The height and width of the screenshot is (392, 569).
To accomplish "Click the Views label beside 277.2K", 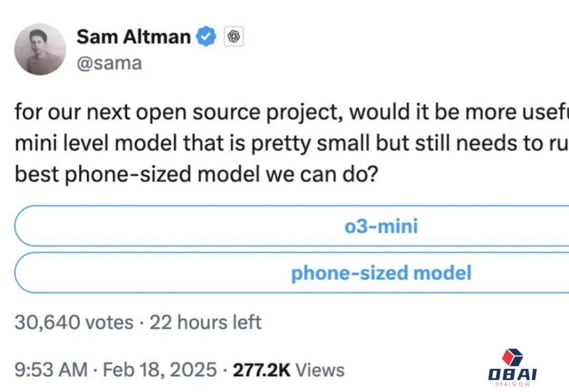I will 320,370.
